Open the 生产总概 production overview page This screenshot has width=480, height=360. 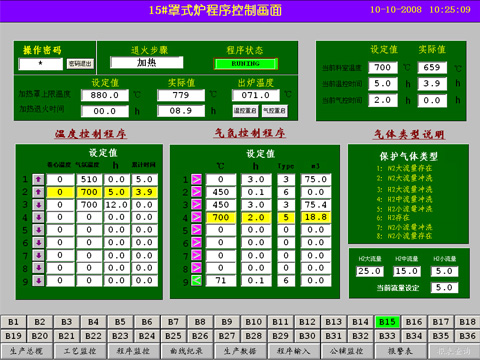[x=26, y=351]
